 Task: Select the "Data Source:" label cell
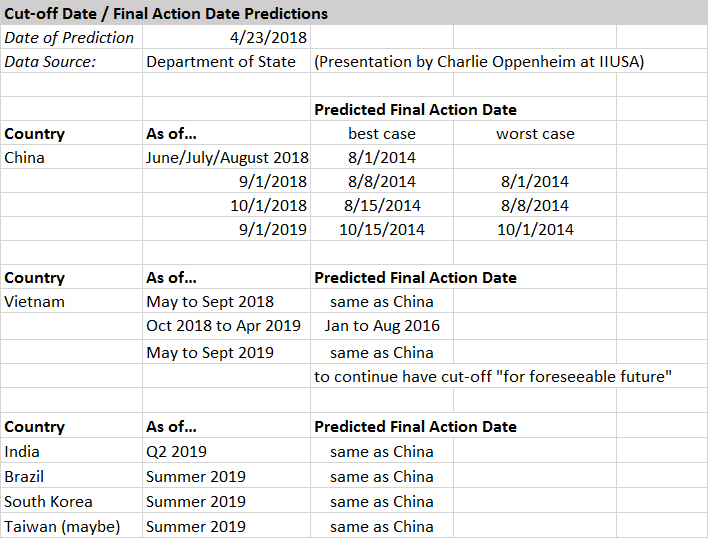[x=50, y=62]
